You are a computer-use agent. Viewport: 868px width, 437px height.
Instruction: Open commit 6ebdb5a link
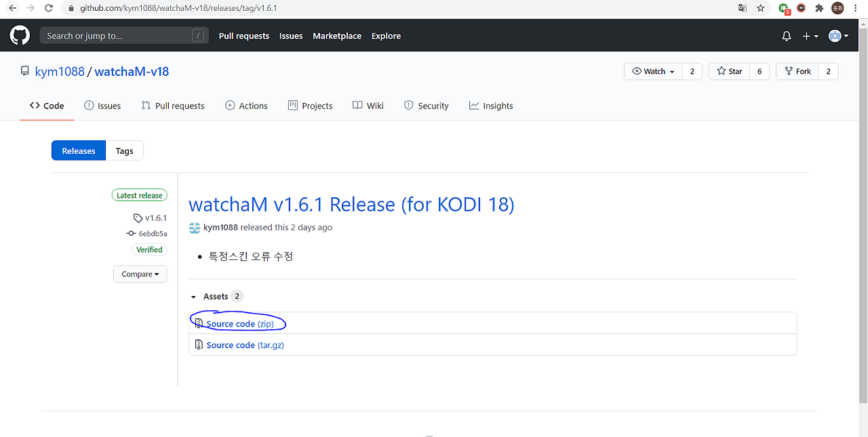click(x=147, y=234)
